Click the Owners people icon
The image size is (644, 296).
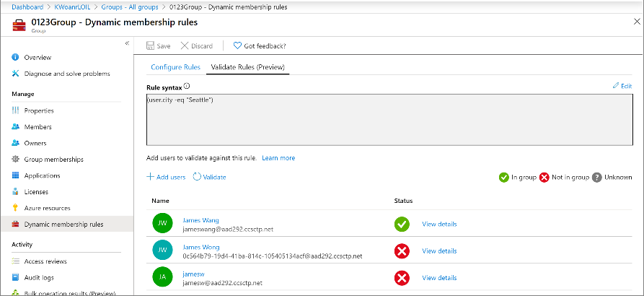(16, 143)
